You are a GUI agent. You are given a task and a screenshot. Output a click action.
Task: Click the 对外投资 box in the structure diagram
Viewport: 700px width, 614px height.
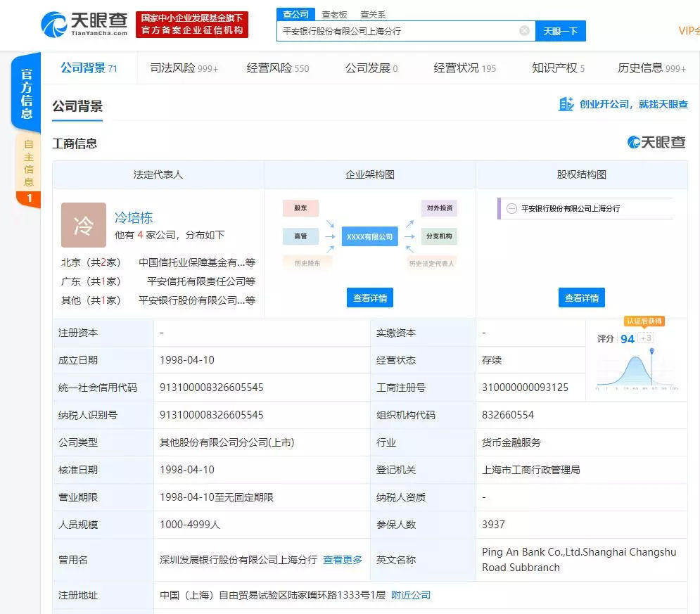(x=439, y=208)
